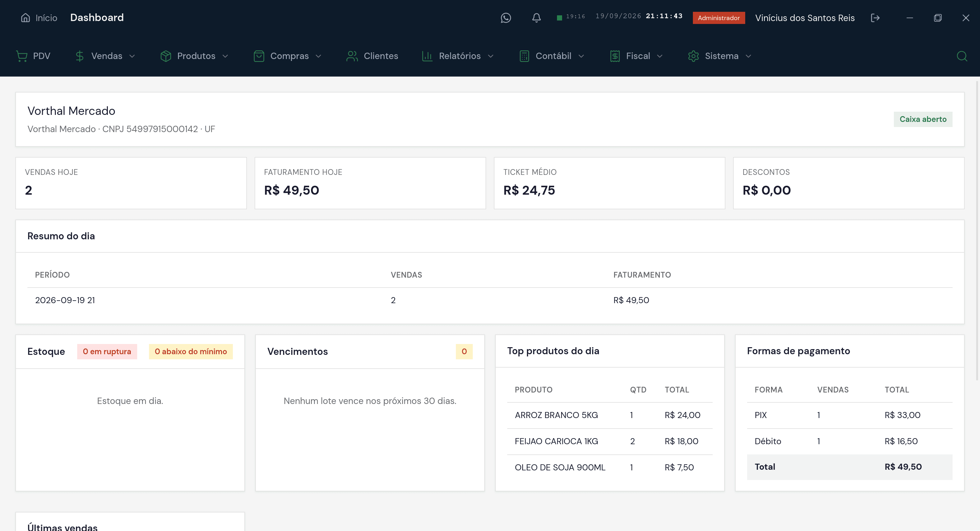Viewport: 980px width, 531px height.
Task: Click the Resumo FATURAMENTO value R$ 49,50
Action: point(631,300)
